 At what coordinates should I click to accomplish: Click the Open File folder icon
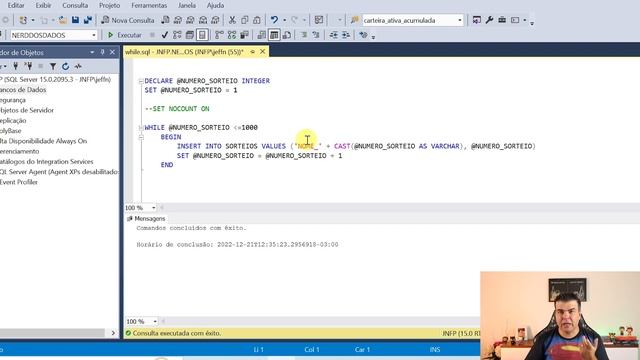pos(62,20)
